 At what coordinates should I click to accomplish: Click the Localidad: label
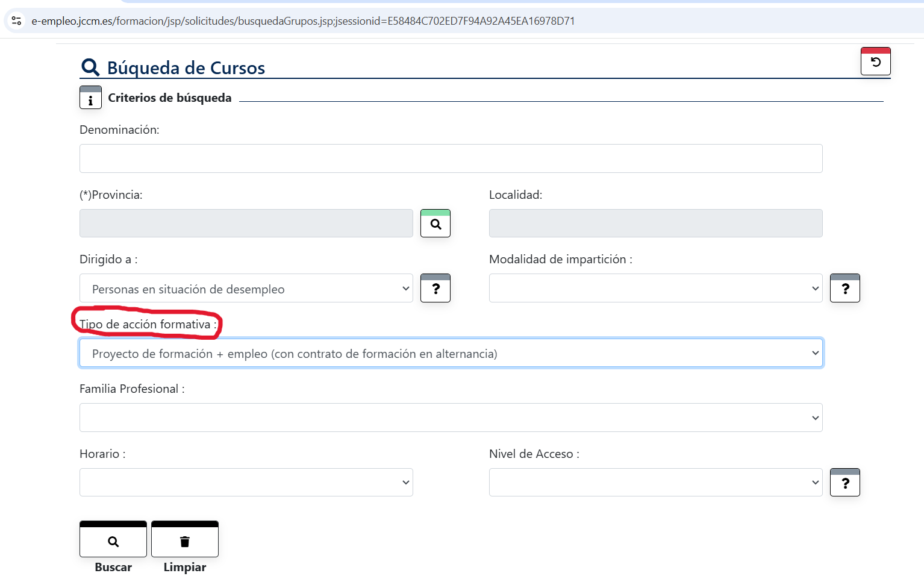click(x=516, y=195)
